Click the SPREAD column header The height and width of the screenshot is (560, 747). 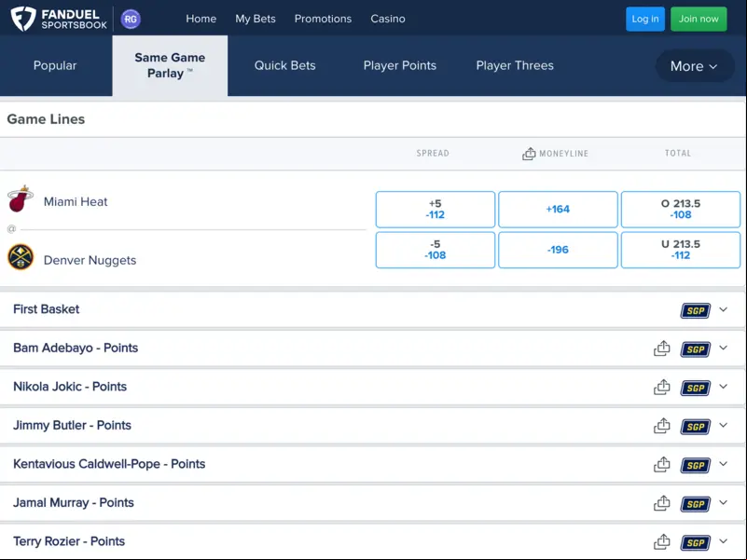pyautogui.click(x=433, y=154)
